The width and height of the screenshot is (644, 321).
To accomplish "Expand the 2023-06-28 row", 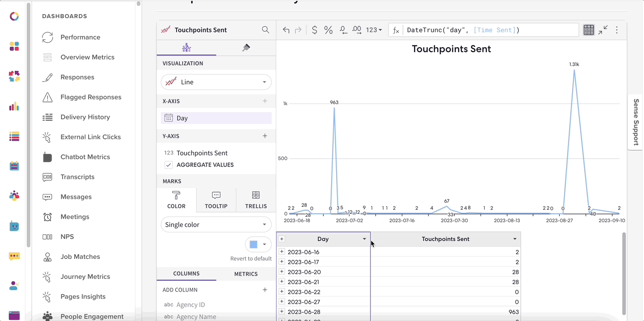I will pos(282,311).
